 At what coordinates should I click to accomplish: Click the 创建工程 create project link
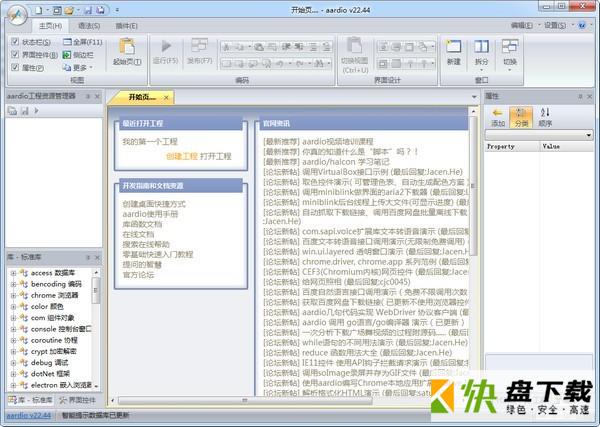pos(182,156)
